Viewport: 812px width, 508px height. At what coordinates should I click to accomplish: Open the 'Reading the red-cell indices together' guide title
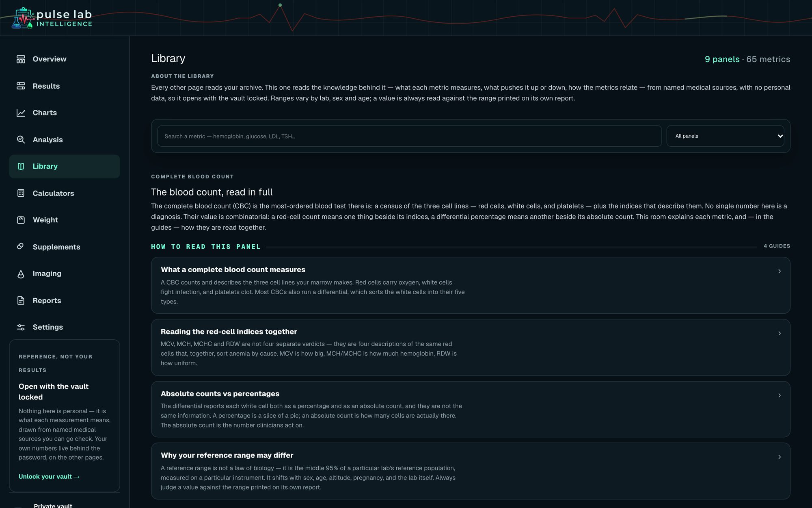coord(229,332)
